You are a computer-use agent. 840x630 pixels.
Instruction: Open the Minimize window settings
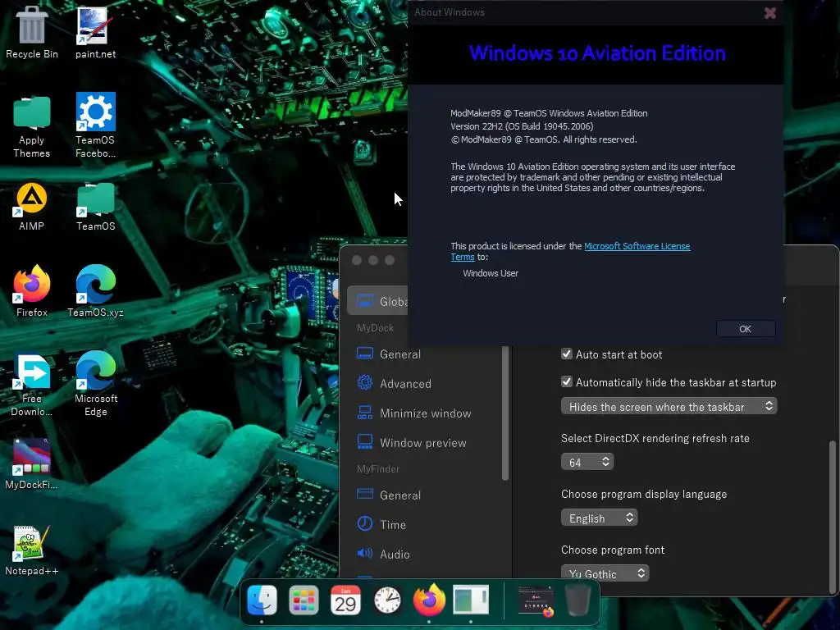point(413,413)
